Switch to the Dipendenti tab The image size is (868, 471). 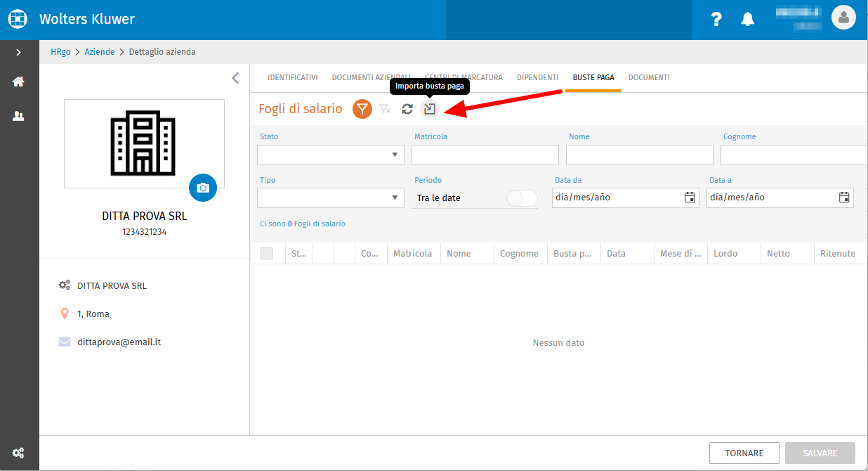[538, 77]
